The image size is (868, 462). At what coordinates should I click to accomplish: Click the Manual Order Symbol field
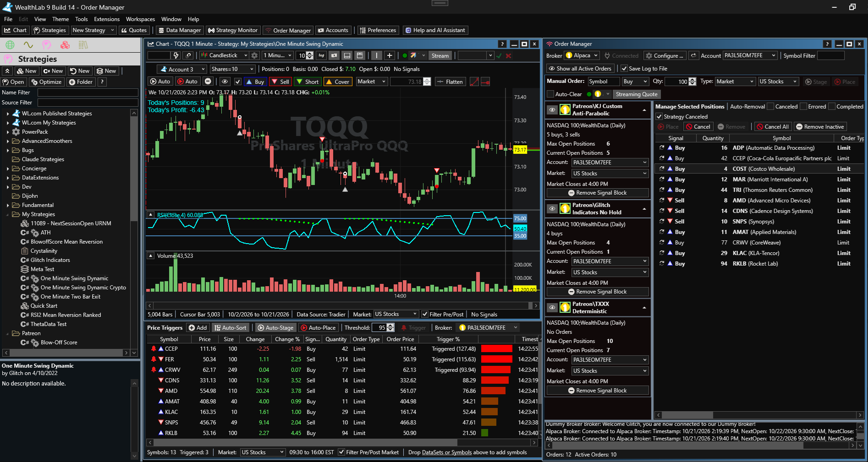(x=603, y=82)
